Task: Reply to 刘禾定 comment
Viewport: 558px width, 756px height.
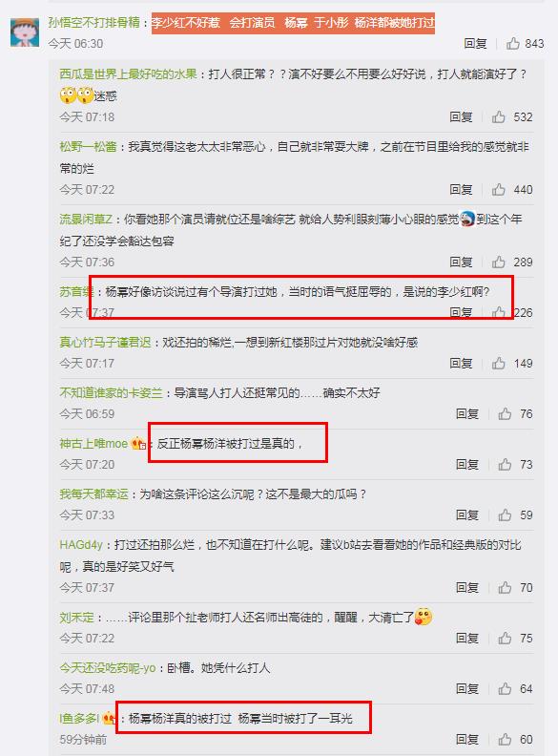Action: pos(467,638)
